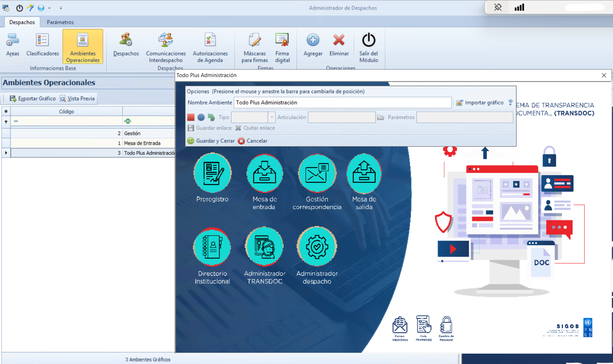
Task: Select the red square link shape swatch
Action: click(x=191, y=117)
